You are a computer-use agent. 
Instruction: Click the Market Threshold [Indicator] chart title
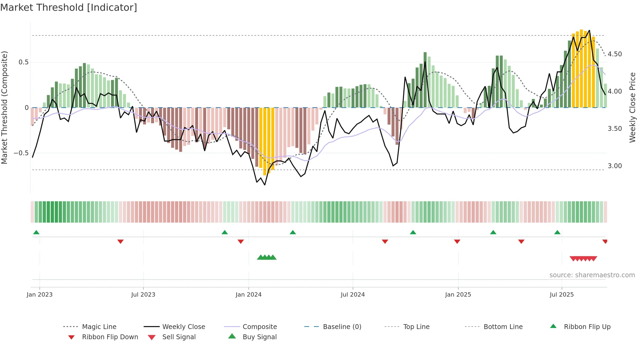coord(69,8)
